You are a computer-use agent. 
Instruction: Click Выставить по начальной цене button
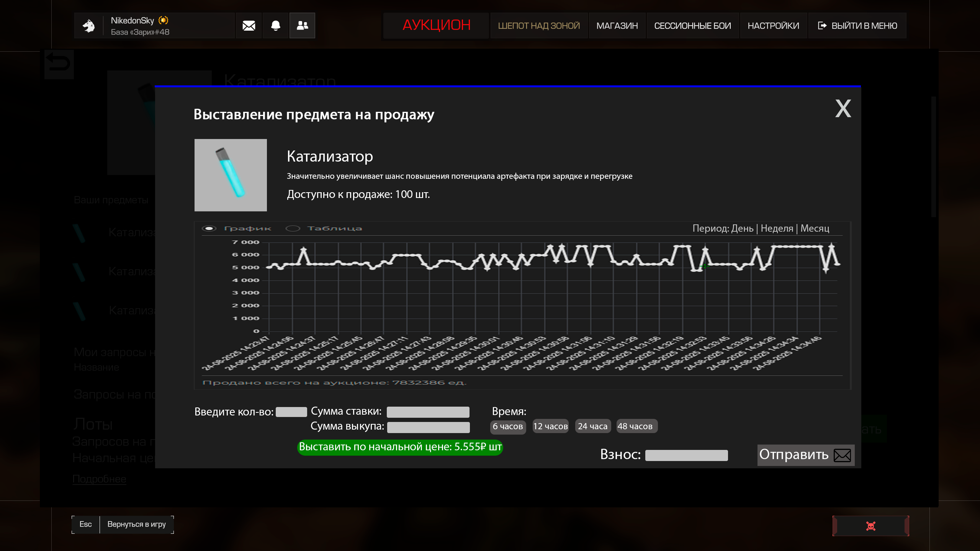click(400, 447)
